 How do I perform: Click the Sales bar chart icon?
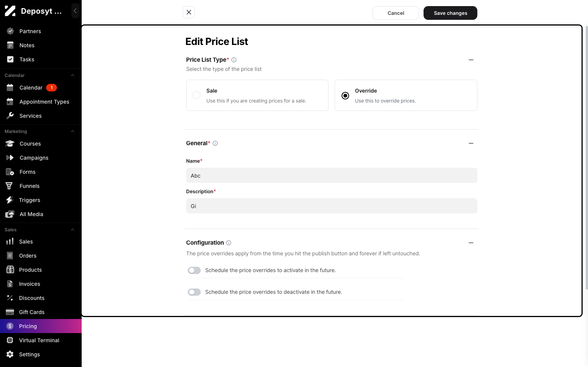point(10,242)
